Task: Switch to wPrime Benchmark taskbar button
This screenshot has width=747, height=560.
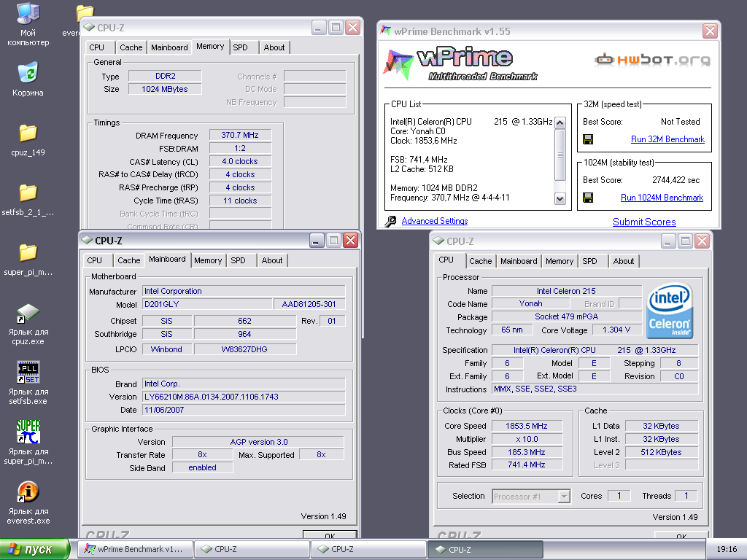Action: coord(136,549)
